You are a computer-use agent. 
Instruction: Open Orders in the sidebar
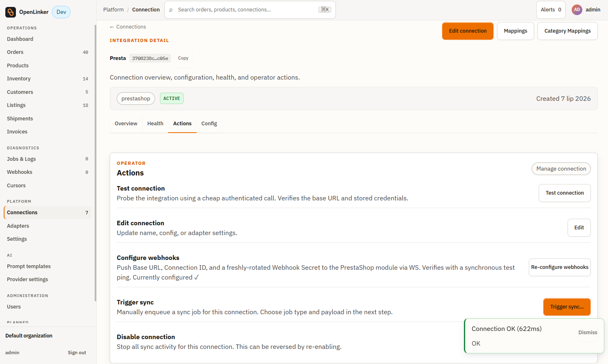point(47,52)
